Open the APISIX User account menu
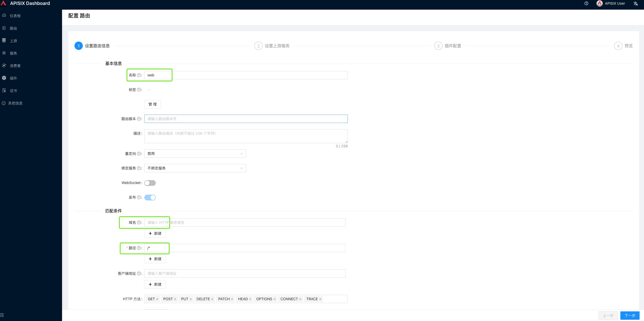 [x=611, y=3]
